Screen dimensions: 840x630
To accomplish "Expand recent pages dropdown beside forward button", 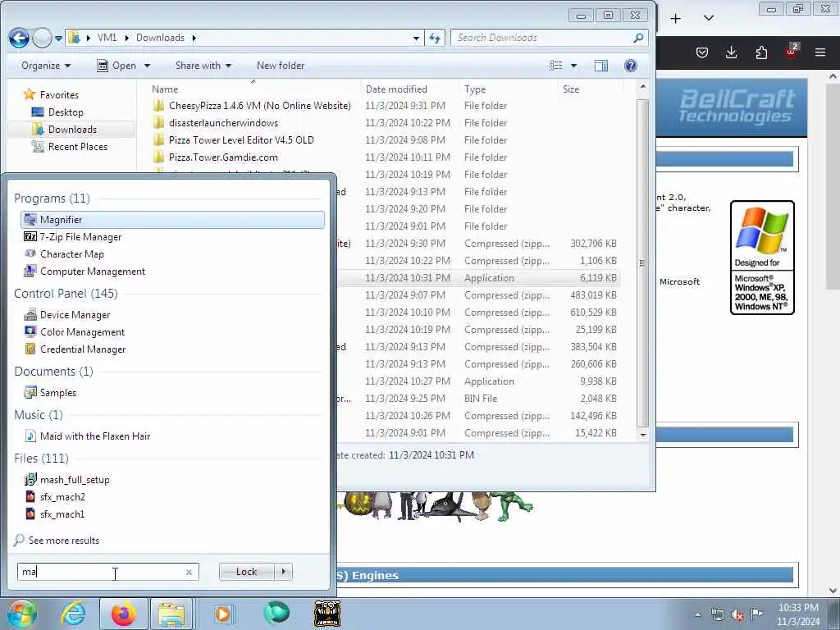I will click(59, 38).
